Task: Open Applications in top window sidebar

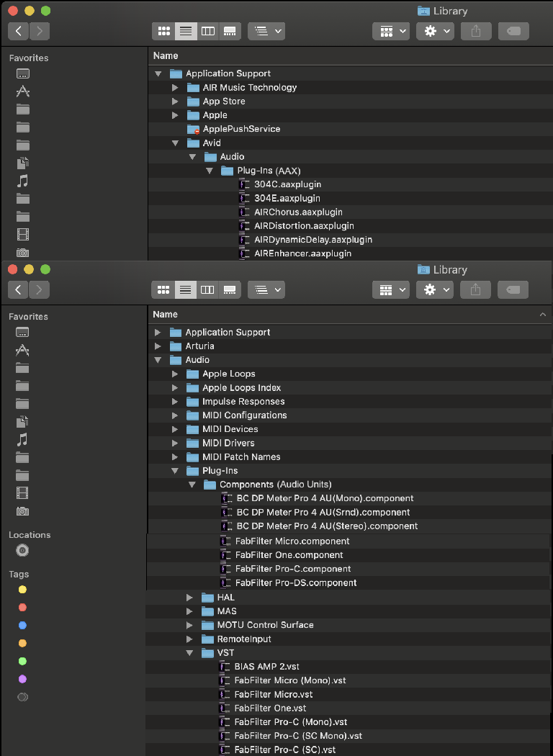Action: [22, 91]
